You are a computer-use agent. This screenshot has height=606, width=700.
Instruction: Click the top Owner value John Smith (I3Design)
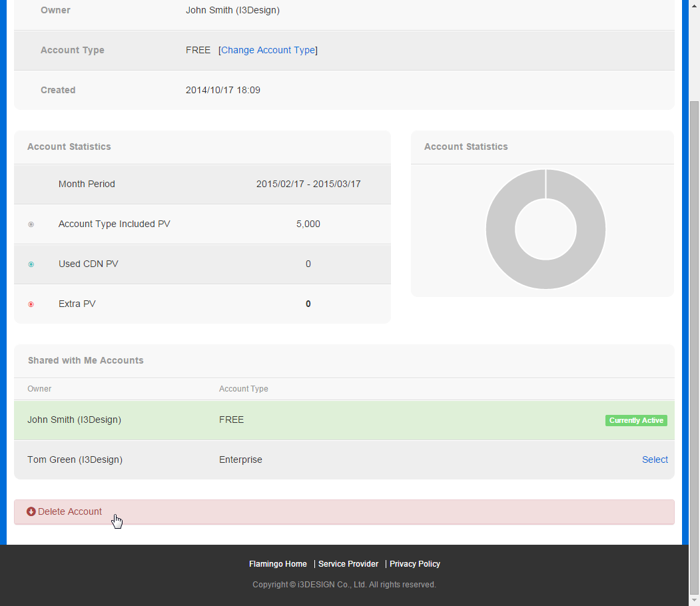[x=232, y=10]
